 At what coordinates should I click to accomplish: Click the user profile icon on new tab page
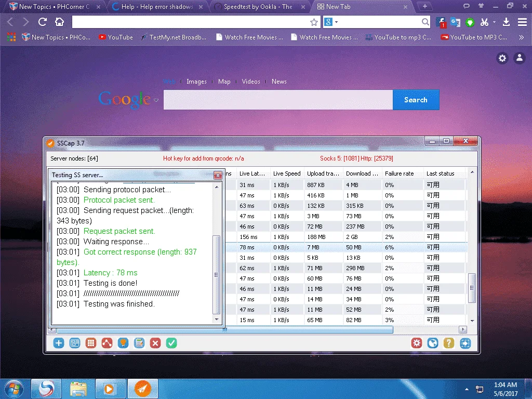point(520,58)
